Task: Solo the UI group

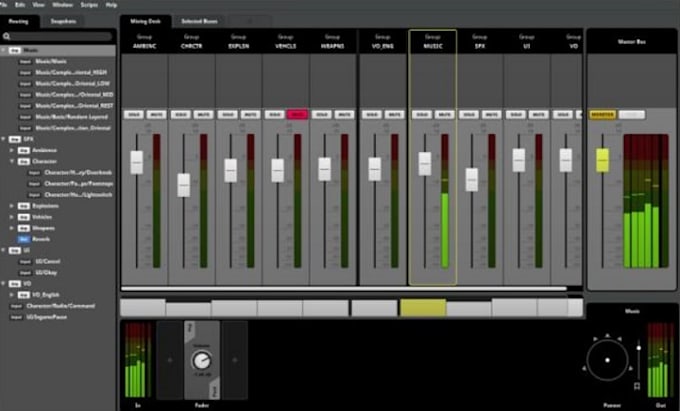Action: [515, 115]
